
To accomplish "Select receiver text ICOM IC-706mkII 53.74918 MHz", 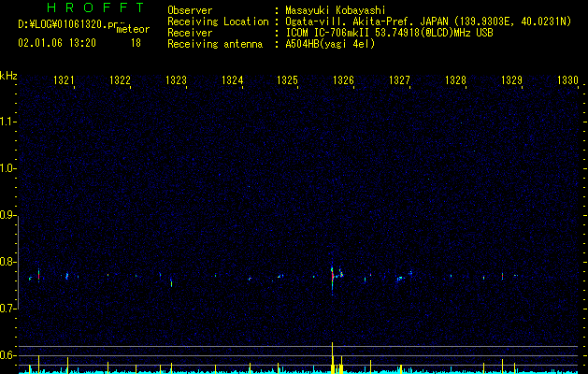I will click(x=389, y=33).
